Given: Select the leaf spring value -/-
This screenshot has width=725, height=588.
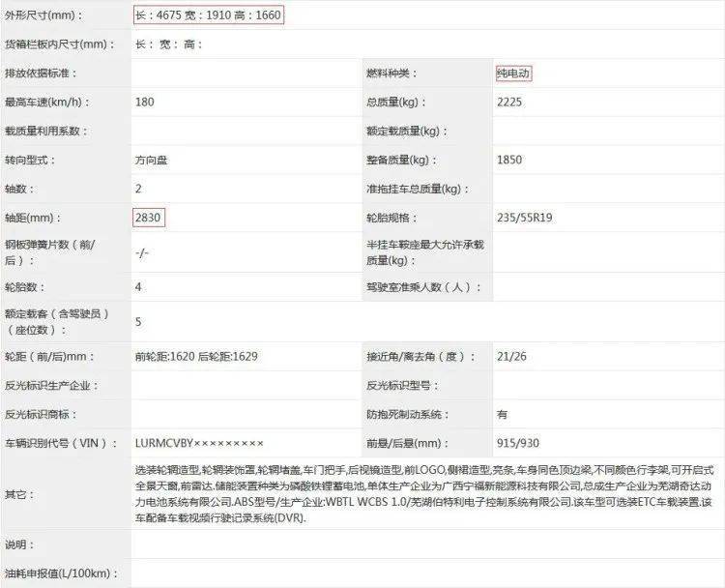Looking at the screenshot, I should pos(142,253).
